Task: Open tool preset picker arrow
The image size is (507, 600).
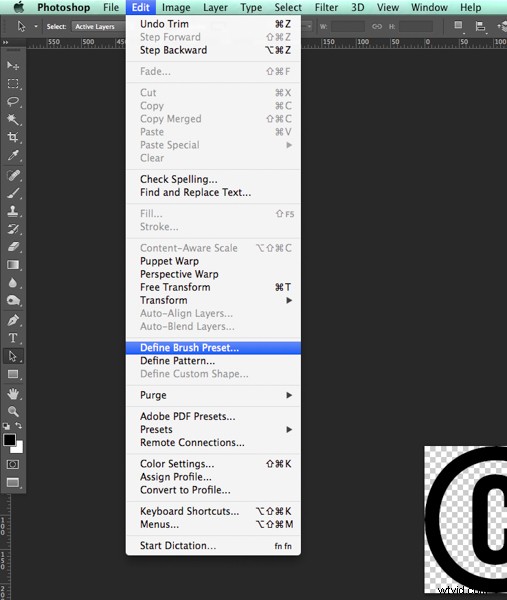Action: 36,26
